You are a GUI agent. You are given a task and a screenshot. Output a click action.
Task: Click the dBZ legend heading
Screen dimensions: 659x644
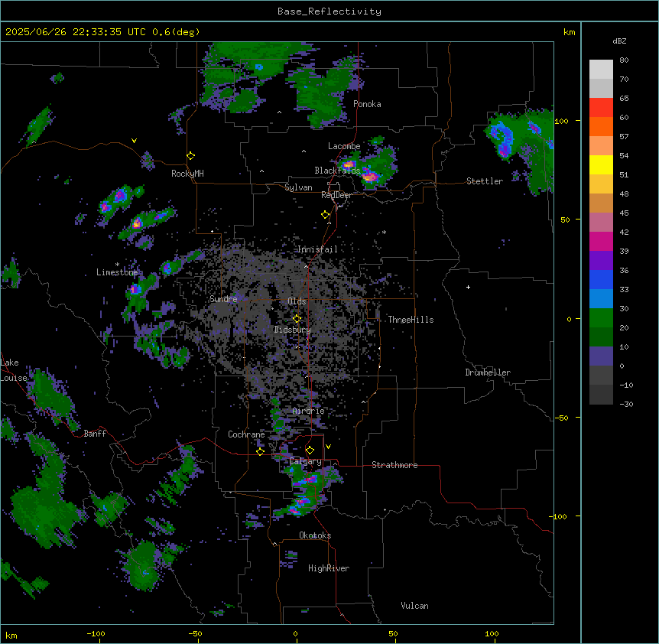click(x=619, y=41)
